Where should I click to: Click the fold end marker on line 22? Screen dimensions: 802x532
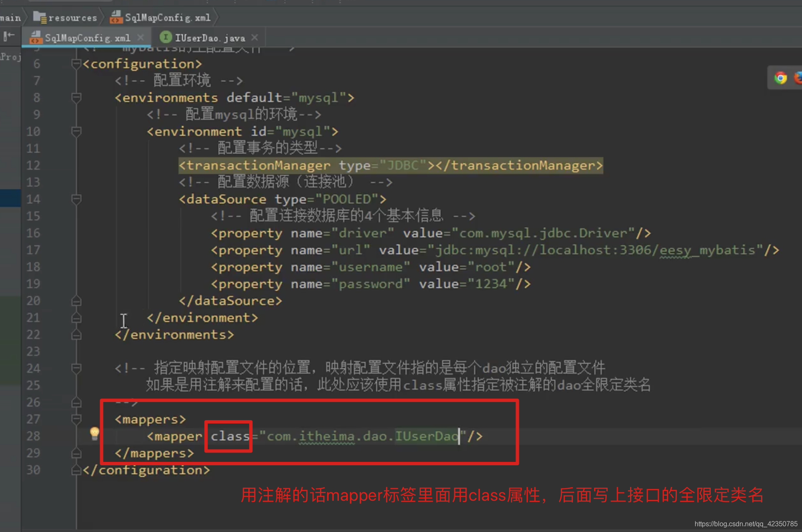76,335
